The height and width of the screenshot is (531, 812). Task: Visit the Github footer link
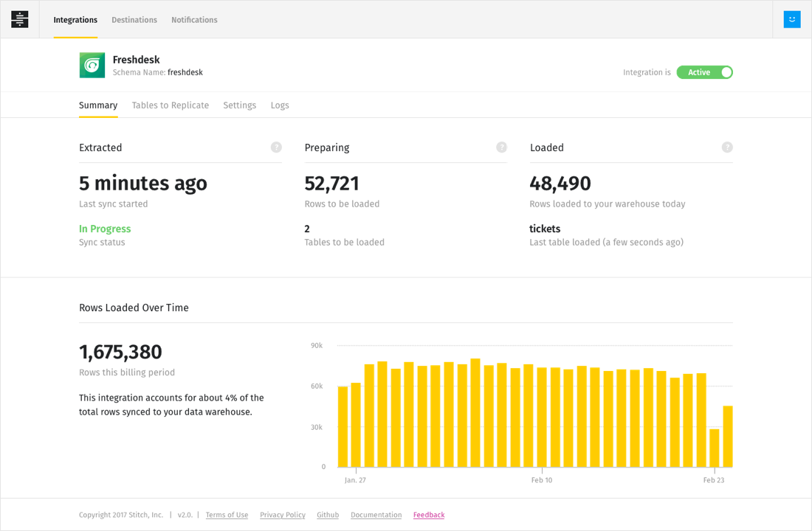(328, 515)
